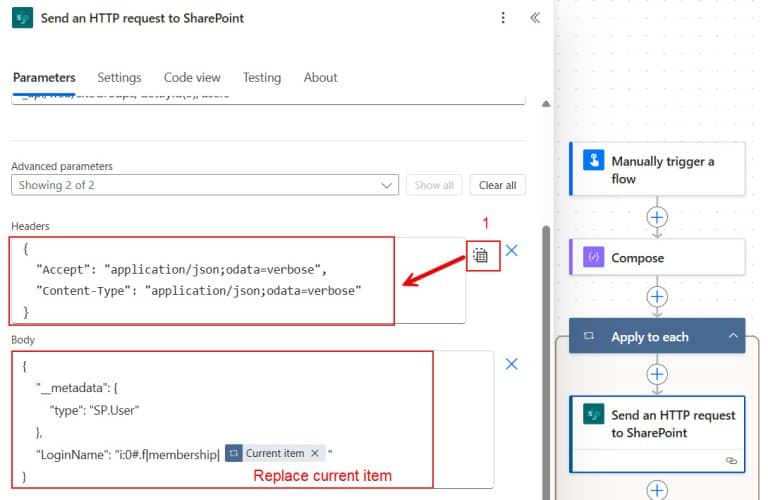This screenshot has height=500, width=768.
Task: Remove the Headers parameter with X
Action: point(511,251)
